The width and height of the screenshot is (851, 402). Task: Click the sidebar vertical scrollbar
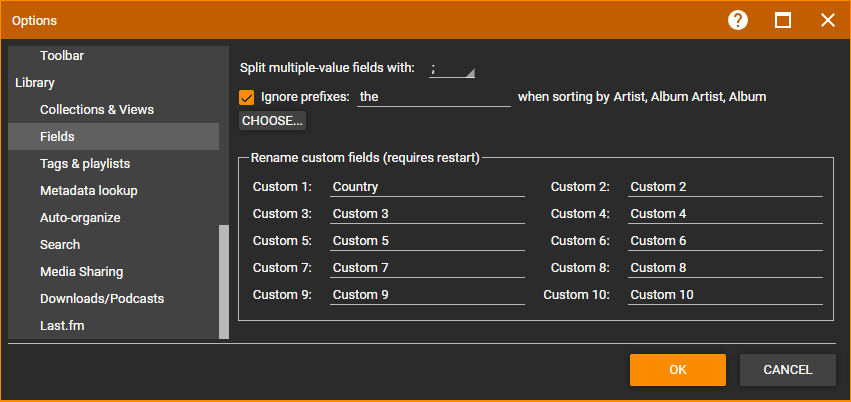point(224,280)
